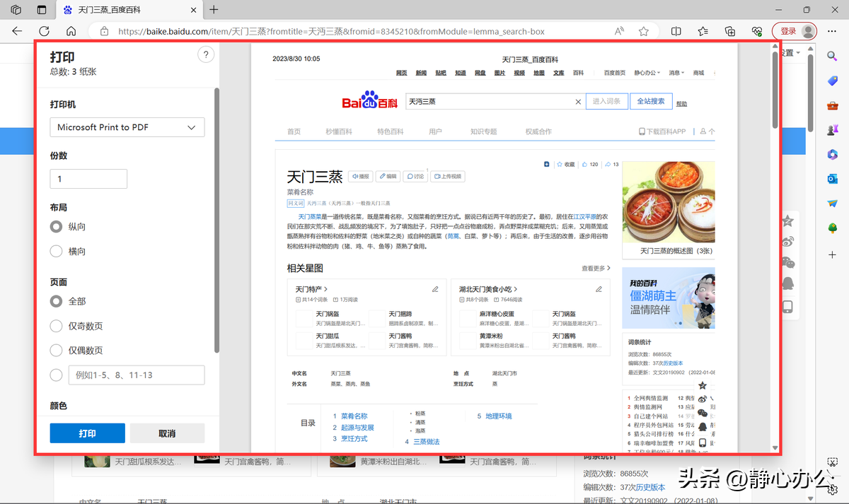Screen dimensions: 849x504
Task: Select 横向 landscape layout
Action: tap(57, 252)
